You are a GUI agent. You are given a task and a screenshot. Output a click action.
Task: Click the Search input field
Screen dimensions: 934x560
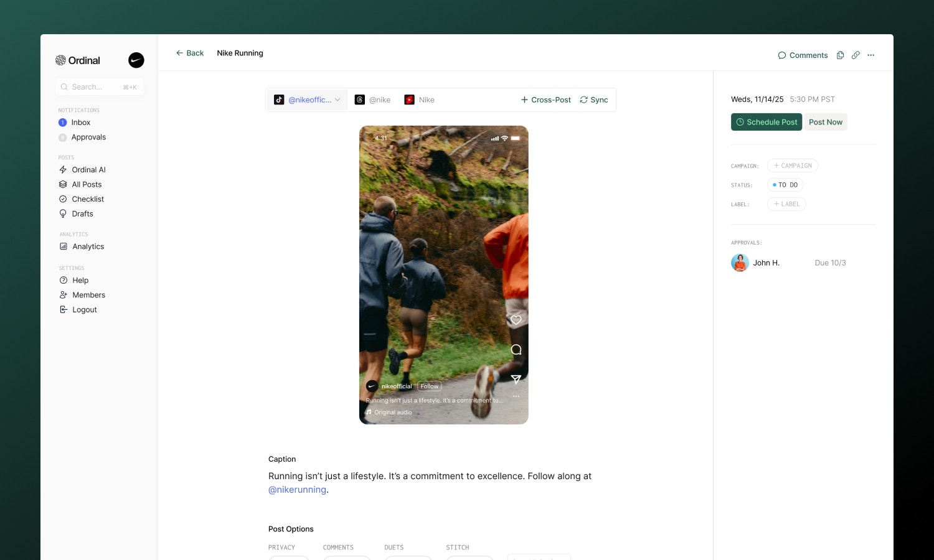point(100,87)
